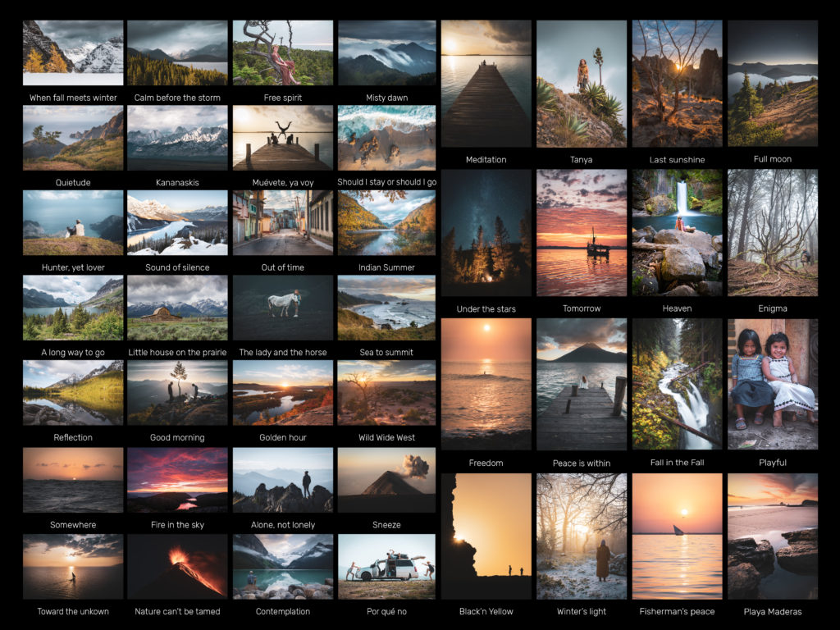Open 'Little house on the prairie' photo

point(177,308)
